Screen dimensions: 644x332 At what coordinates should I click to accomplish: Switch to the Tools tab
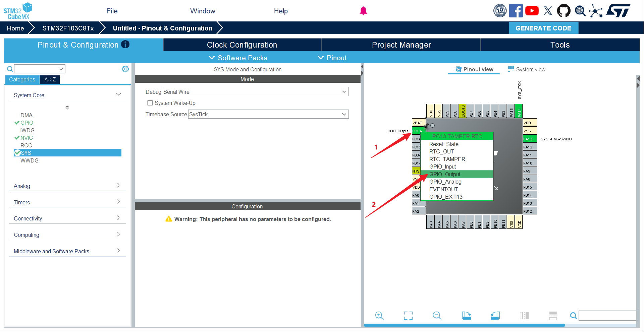click(560, 45)
